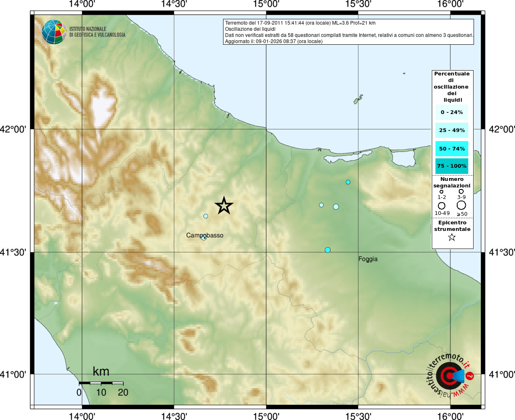Click the right 41°00' latitude label
515x420 pixels.
point(502,374)
